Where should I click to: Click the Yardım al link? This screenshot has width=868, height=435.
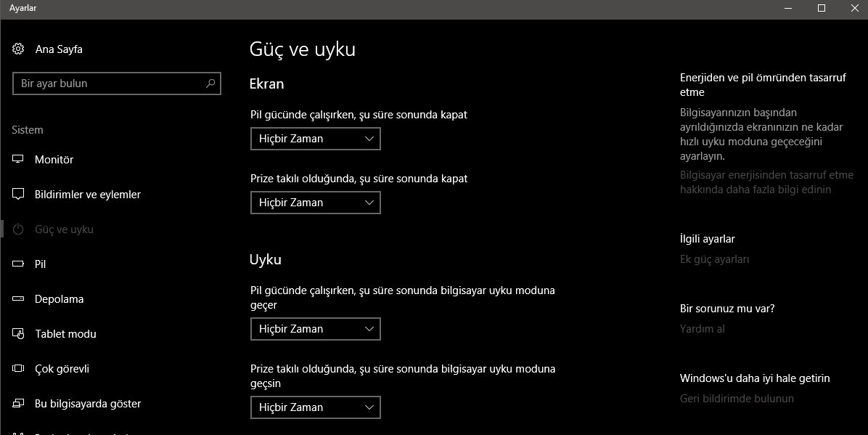pos(702,328)
